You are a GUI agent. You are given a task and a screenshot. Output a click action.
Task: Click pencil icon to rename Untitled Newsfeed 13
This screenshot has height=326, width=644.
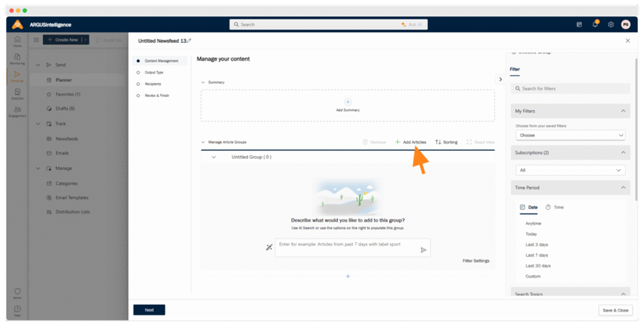coord(189,41)
